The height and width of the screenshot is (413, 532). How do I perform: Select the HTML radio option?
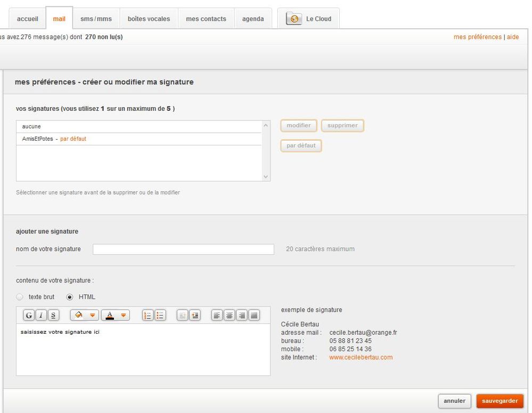pyautogui.click(x=70, y=297)
